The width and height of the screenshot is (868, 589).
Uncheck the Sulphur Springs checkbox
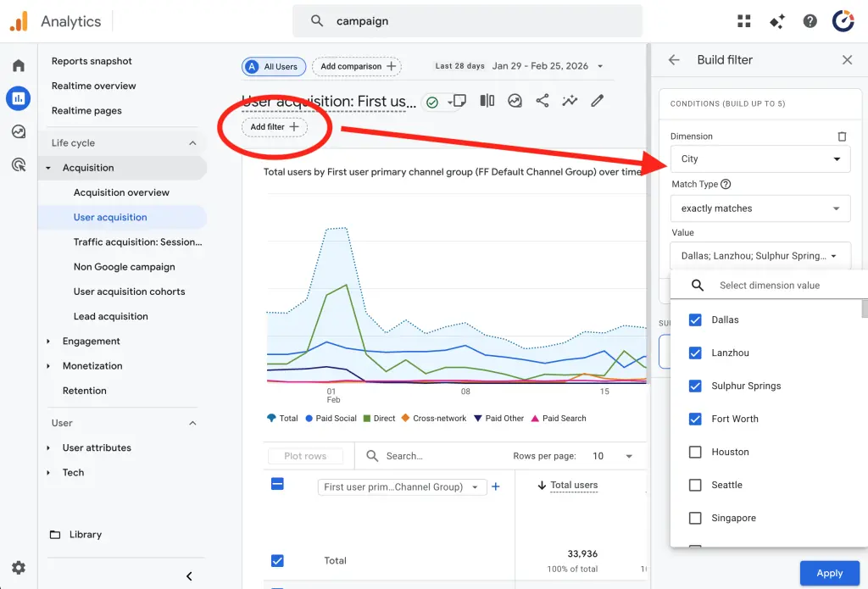coord(695,386)
